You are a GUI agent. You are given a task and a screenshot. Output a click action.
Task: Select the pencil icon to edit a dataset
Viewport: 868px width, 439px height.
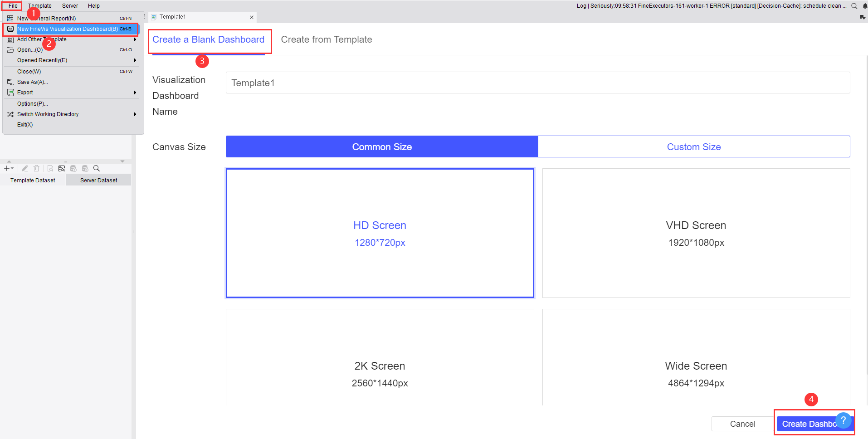coord(24,168)
